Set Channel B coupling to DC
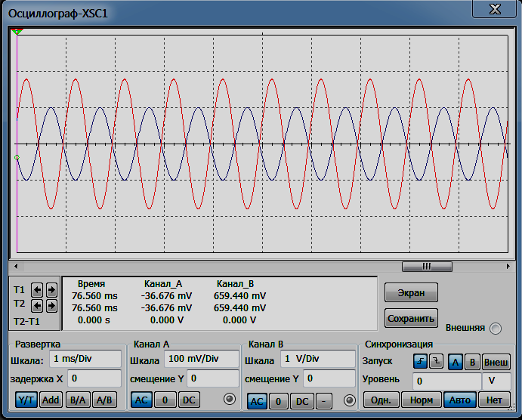Image resolution: width=522 pixels, height=420 pixels. pyautogui.click(x=302, y=401)
